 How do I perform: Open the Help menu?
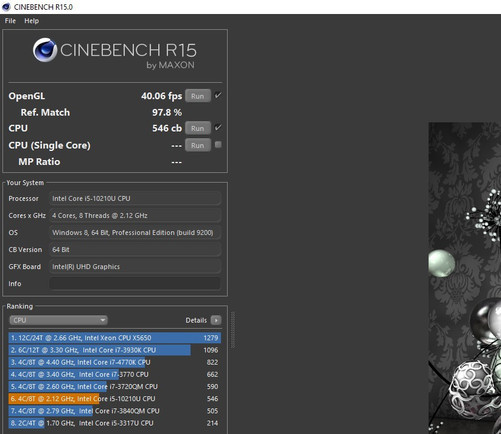point(31,21)
